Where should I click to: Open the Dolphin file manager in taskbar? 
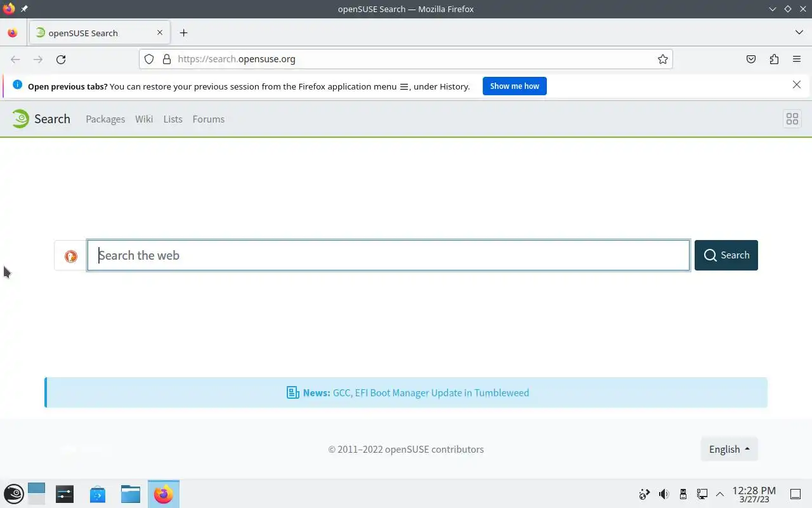[x=131, y=494]
